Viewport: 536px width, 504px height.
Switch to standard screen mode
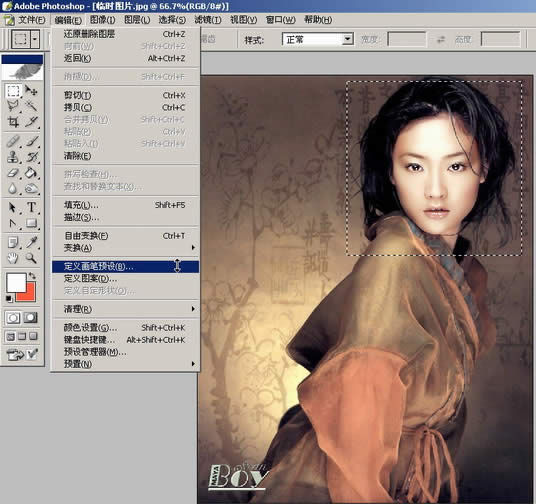tap(11, 336)
